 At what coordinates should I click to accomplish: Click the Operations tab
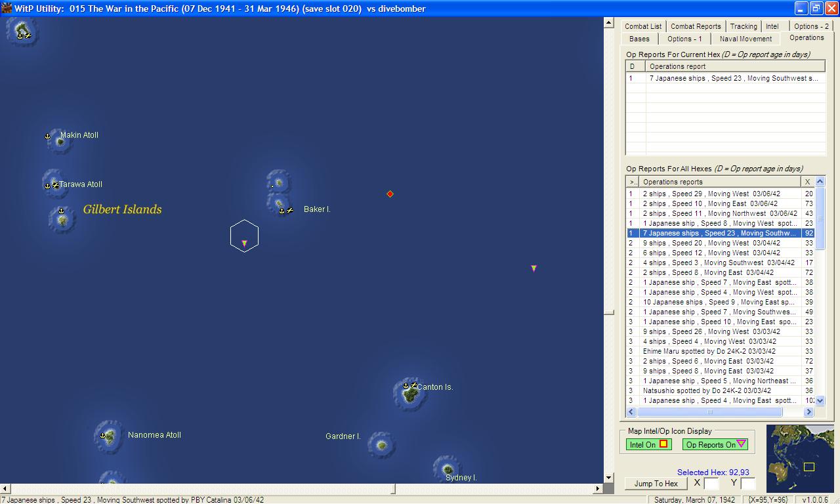point(807,37)
